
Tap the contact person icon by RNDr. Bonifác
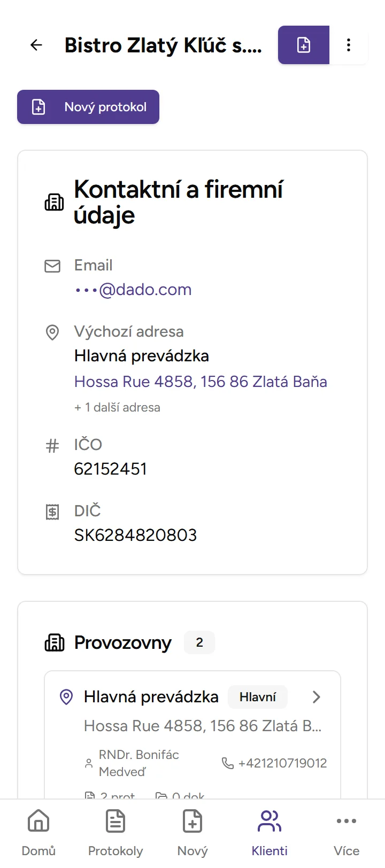click(89, 763)
